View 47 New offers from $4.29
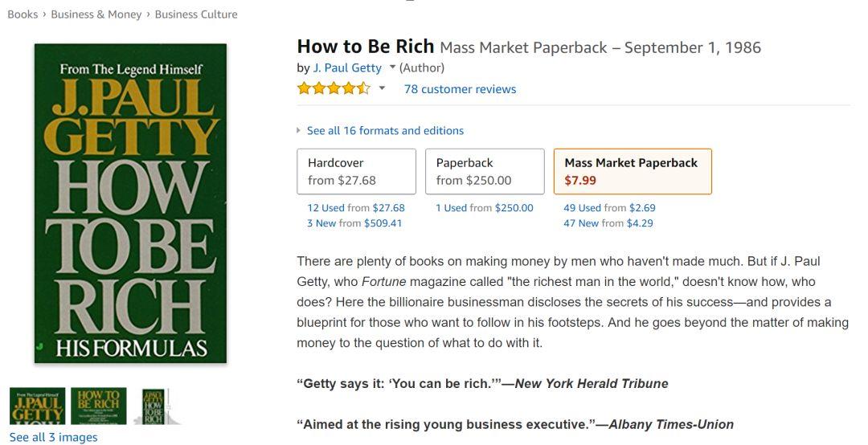This screenshot has height=445, width=868. (608, 223)
